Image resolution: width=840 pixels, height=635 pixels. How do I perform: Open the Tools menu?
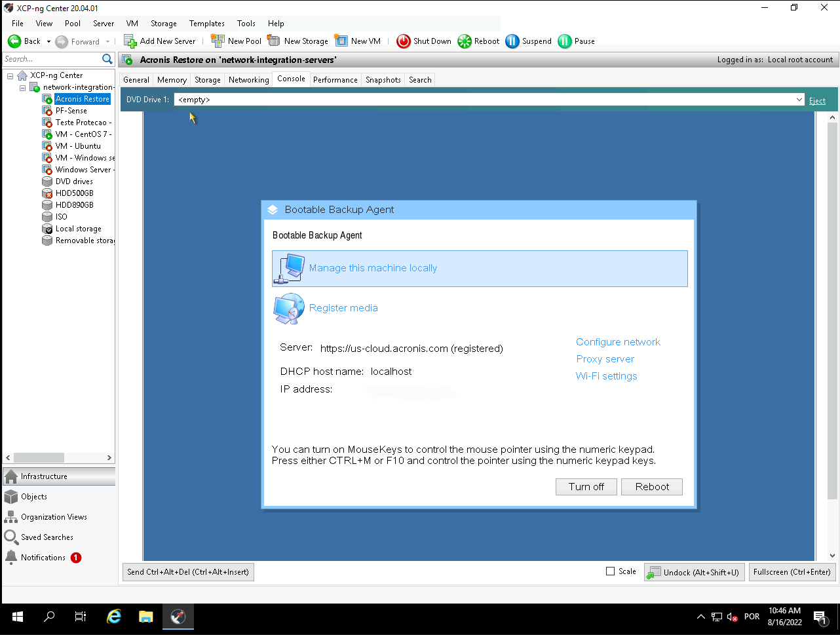click(x=246, y=24)
